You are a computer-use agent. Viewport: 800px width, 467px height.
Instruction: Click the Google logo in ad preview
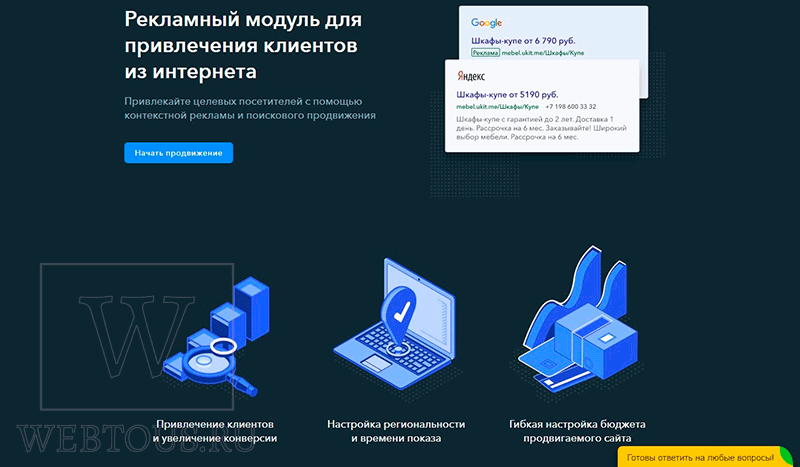click(486, 23)
